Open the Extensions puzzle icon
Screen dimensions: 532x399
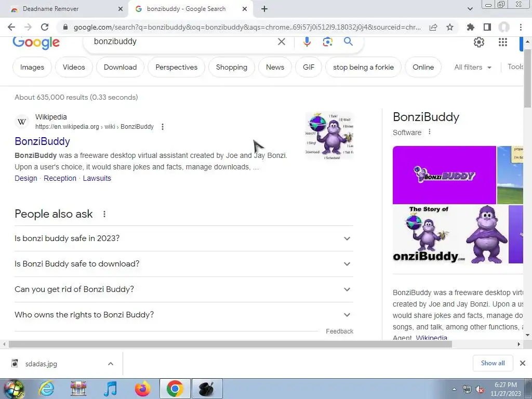click(470, 27)
